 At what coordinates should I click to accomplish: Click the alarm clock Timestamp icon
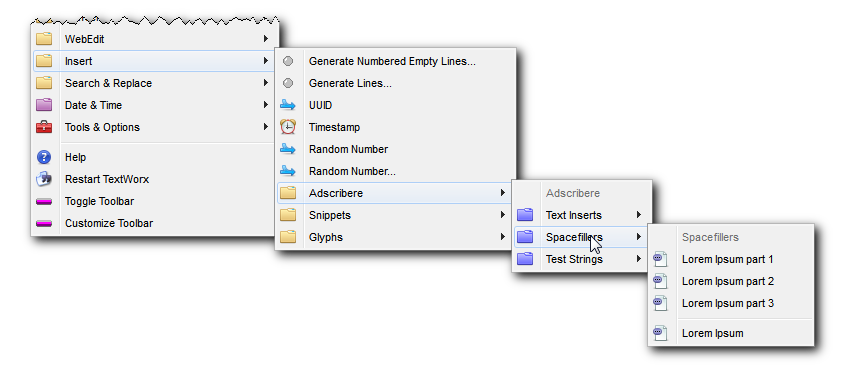coord(288,127)
